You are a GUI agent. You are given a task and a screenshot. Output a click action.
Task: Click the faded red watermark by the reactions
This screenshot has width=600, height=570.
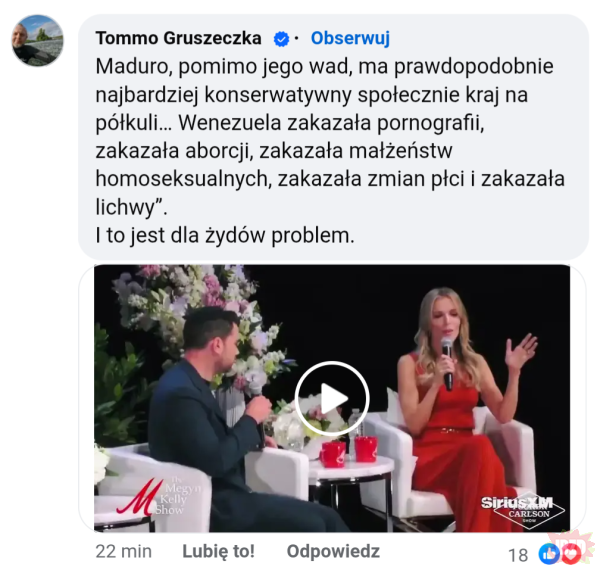pos(571,543)
